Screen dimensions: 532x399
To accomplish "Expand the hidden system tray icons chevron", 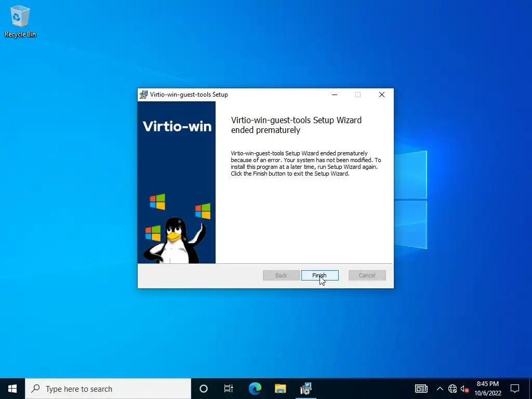I will [440, 389].
